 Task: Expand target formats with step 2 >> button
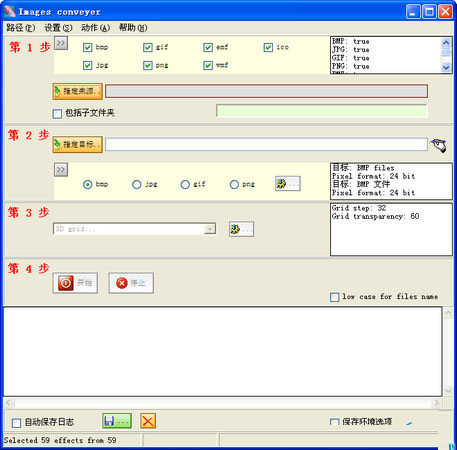(x=61, y=170)
